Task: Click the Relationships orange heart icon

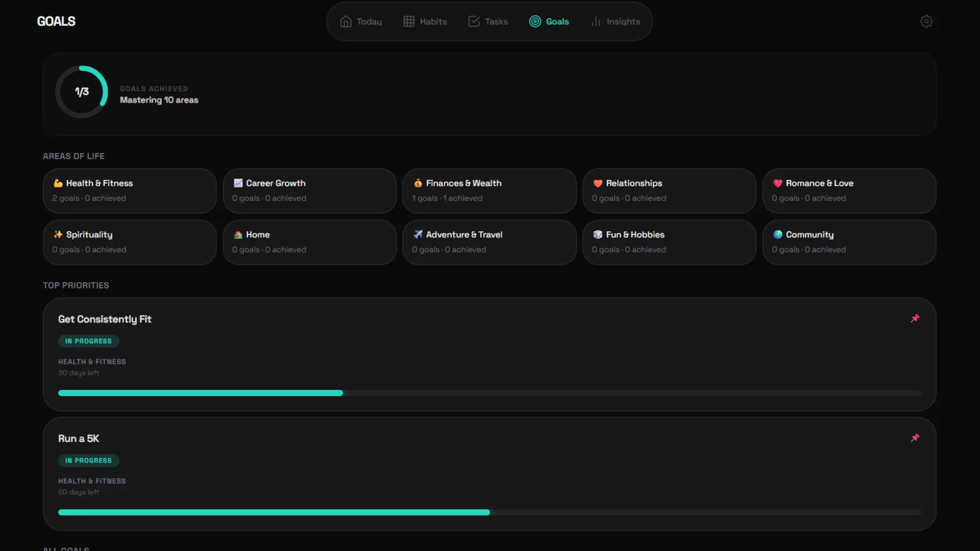Action: [x=598, y=183]
